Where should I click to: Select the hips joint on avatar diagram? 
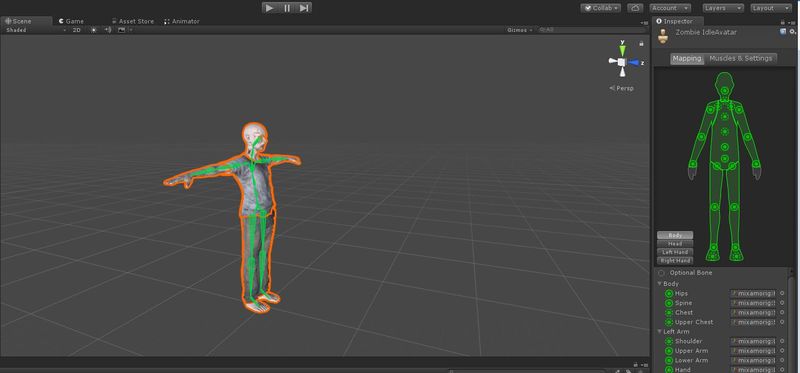click(724, 158)
